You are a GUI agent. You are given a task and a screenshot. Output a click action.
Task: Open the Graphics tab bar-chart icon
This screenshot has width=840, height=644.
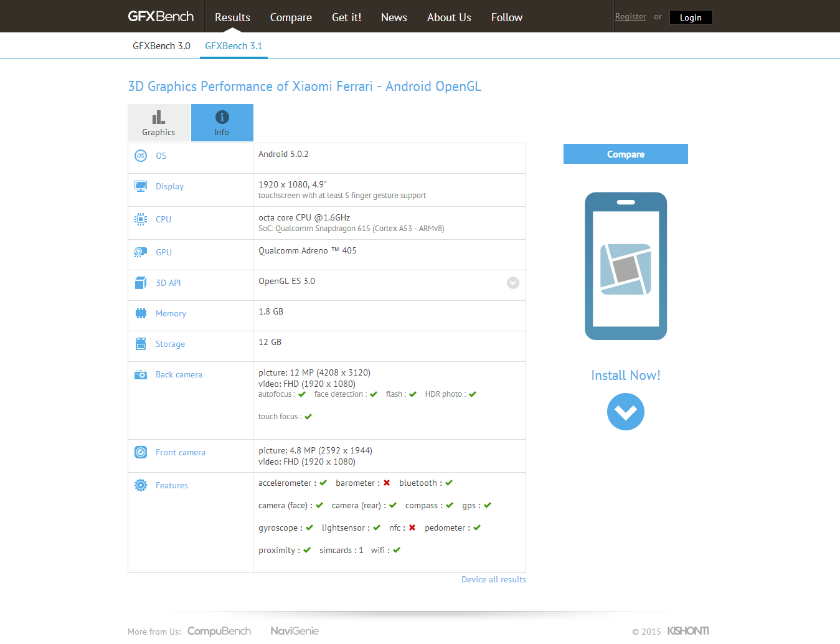click(159, 117)
